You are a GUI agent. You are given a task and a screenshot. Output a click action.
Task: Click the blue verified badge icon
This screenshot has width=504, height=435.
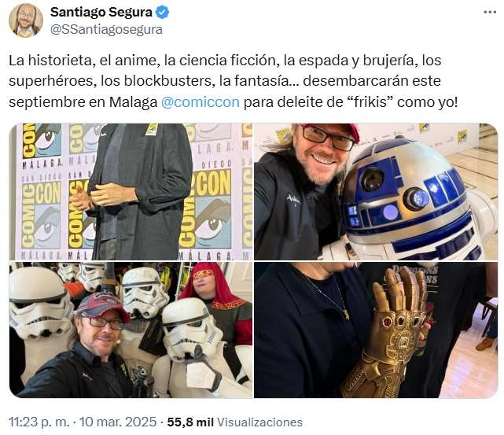(x=162, y=13)
